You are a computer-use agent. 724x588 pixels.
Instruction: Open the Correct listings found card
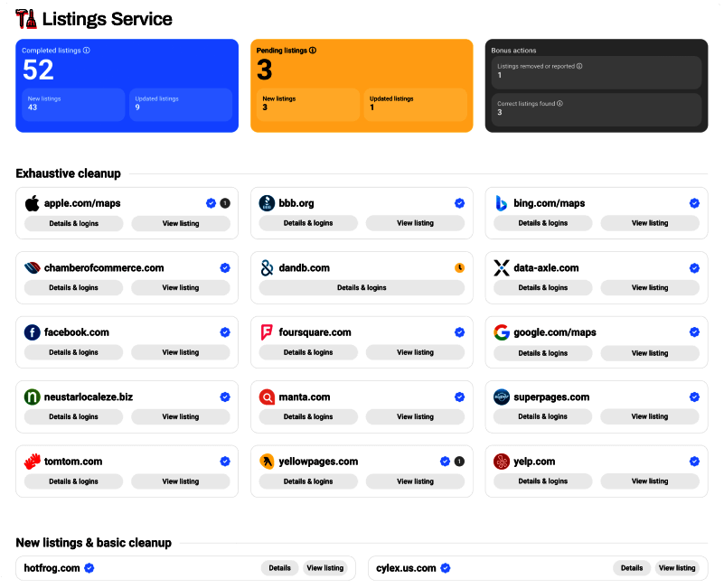coord(593,108)
